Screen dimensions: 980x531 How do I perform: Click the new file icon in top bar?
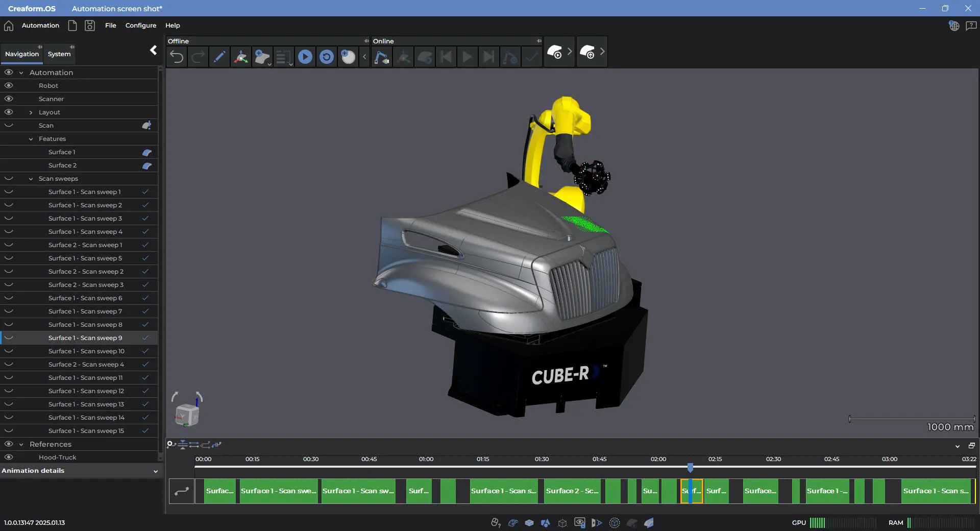[72, 26]
